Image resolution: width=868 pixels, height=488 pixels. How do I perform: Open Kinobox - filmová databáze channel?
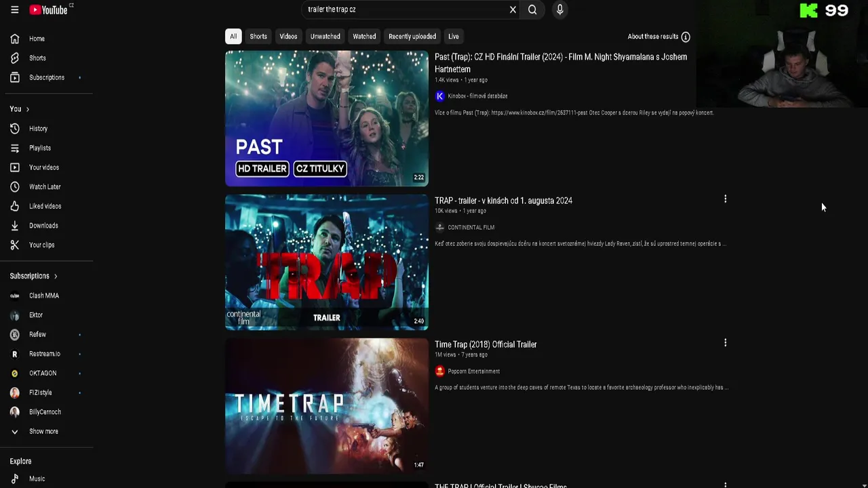pyautogui.click(x=477, y=96)
